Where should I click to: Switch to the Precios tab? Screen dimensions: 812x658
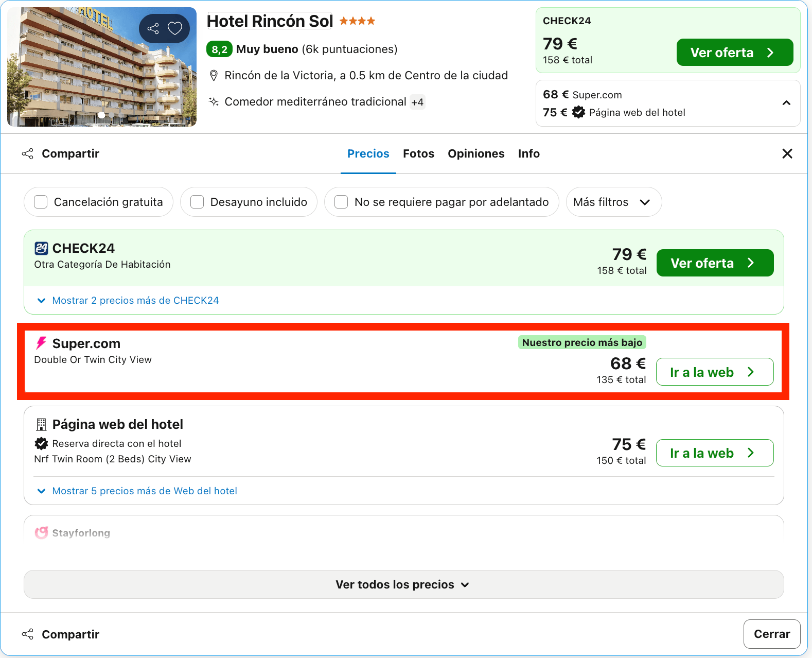coord(368,153)
